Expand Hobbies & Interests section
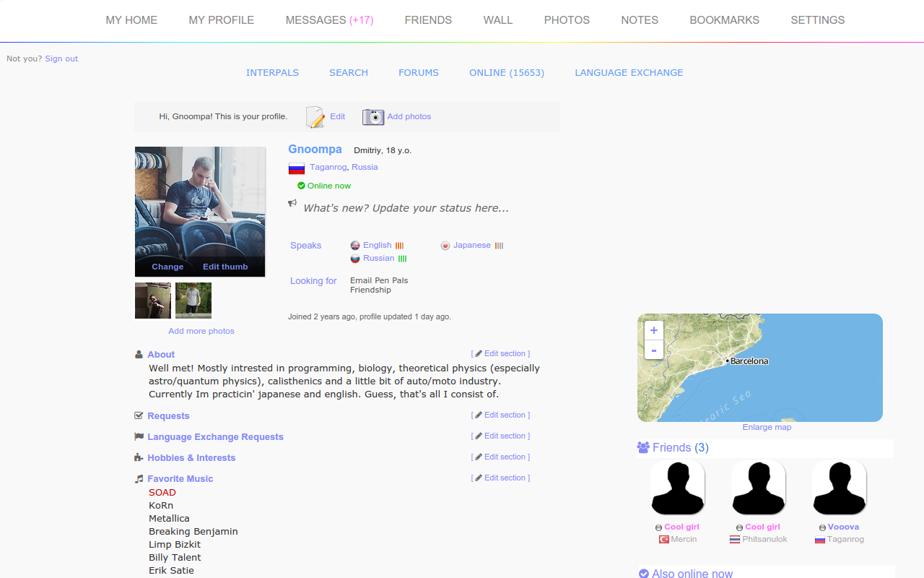This screenshot has height=578, width=924. tap(191, 458)
